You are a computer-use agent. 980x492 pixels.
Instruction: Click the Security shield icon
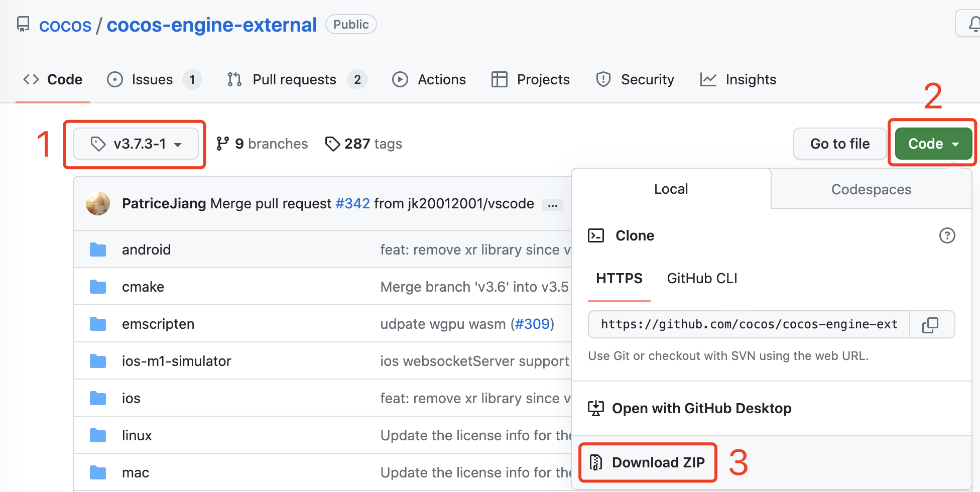pos(603,79)
